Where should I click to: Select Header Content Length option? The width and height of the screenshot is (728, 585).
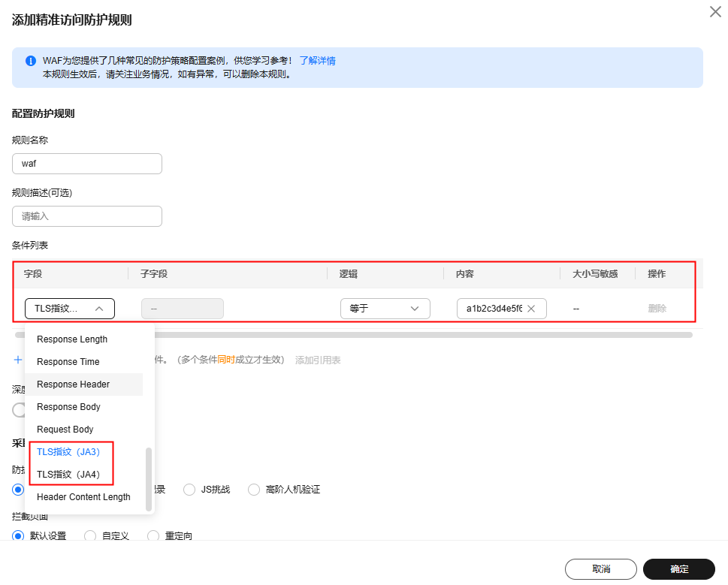[x=83, y=497]
